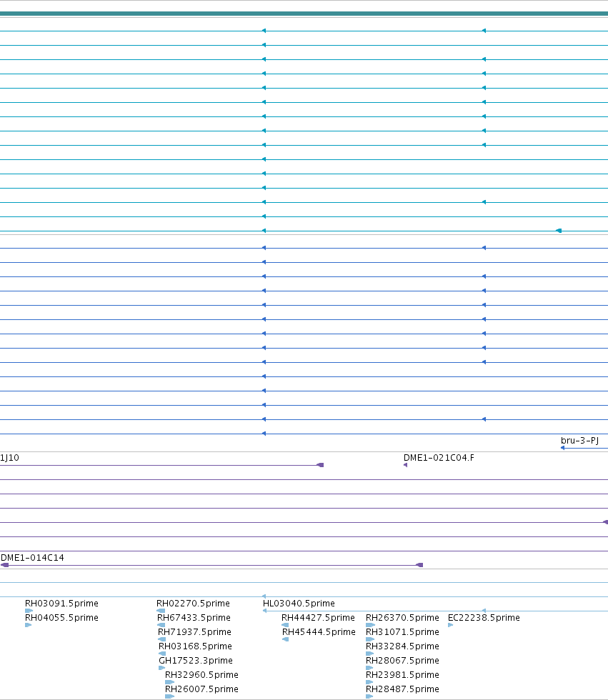Click the arrow glyph under EC22238.5prime
Image resolution: width=608 pixels, height=700 pixels.
point(450,625)
